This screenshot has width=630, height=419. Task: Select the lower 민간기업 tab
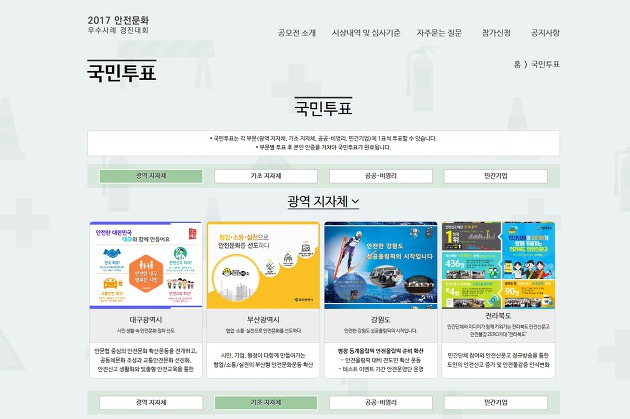pyautogui.click(x=496, y=403)
